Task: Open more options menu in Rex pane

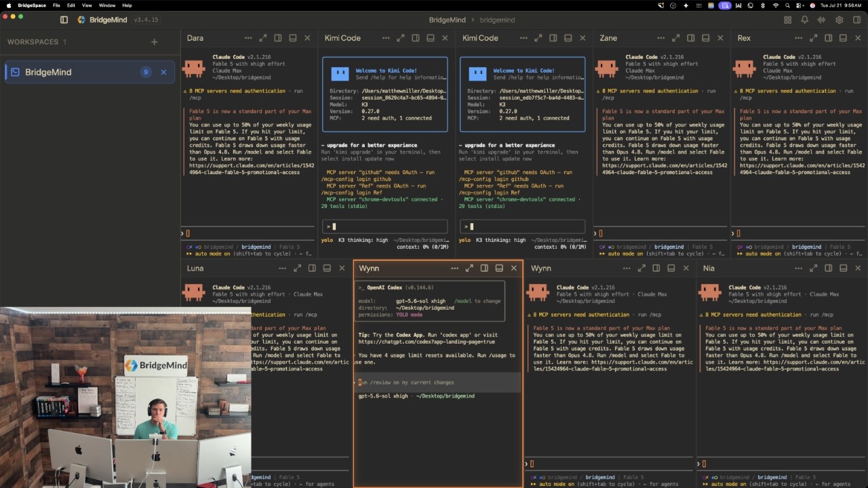Action: pyautogui.click(x=799, y=38)
